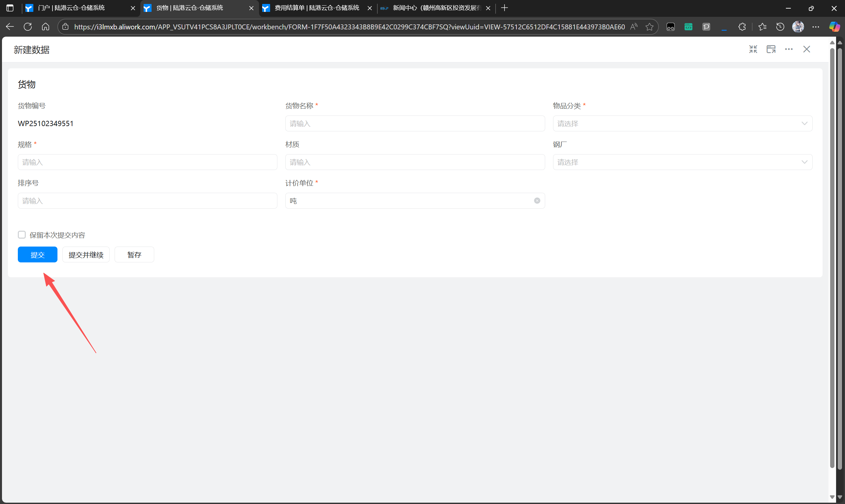Toggle 保留本次提交内容 checkbox

tap(22, 235)
